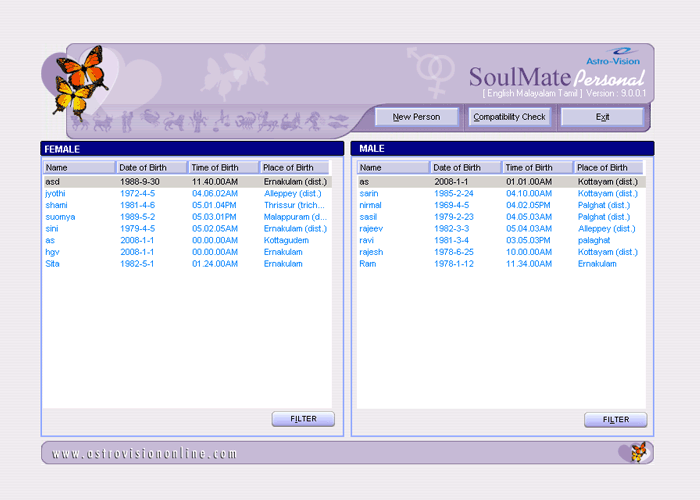The height and width of the screenshot is (500, 700).
Task: Click time 10.00.00AM in Male list
Action: coord(529,252)
